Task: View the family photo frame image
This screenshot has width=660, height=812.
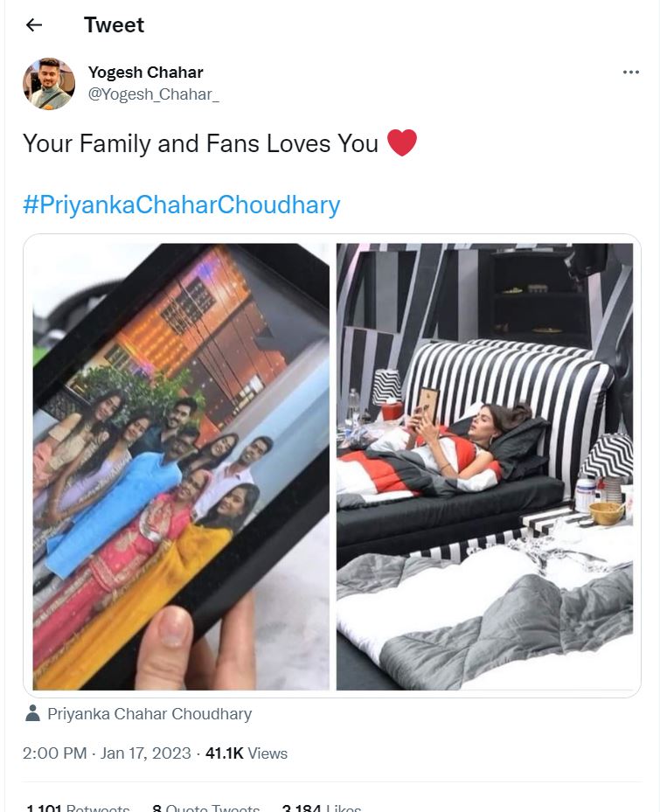Action: click(x=181, y=467)
